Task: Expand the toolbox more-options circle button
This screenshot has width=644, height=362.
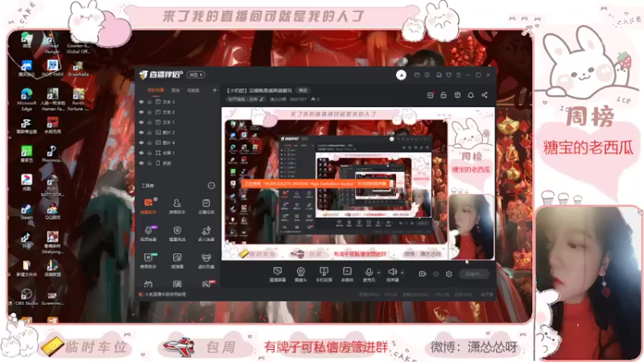Action: pos(211,186)
